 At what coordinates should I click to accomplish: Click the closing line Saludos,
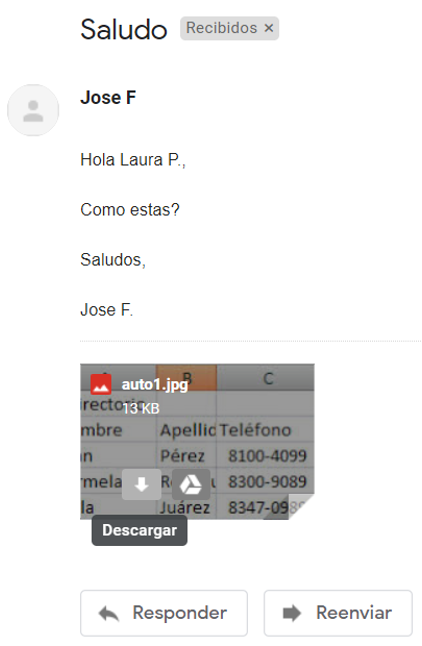113,260
